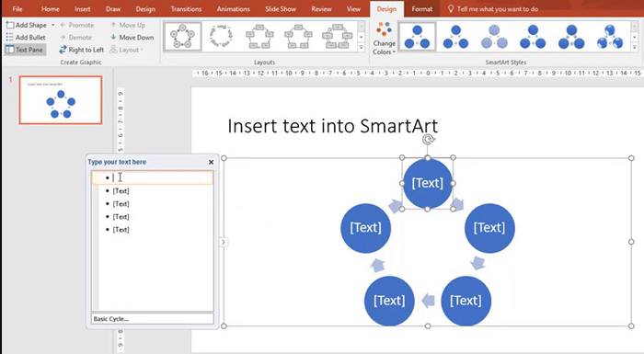This screenshot has width=644, height=354.
Task: Click Add Shape button
Action: tap(27, 25)
